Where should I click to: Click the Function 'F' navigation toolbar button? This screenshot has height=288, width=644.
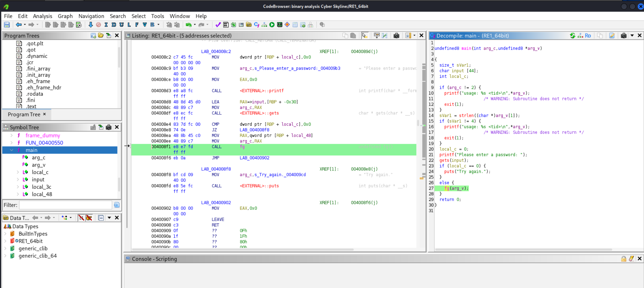coord(137,24)
